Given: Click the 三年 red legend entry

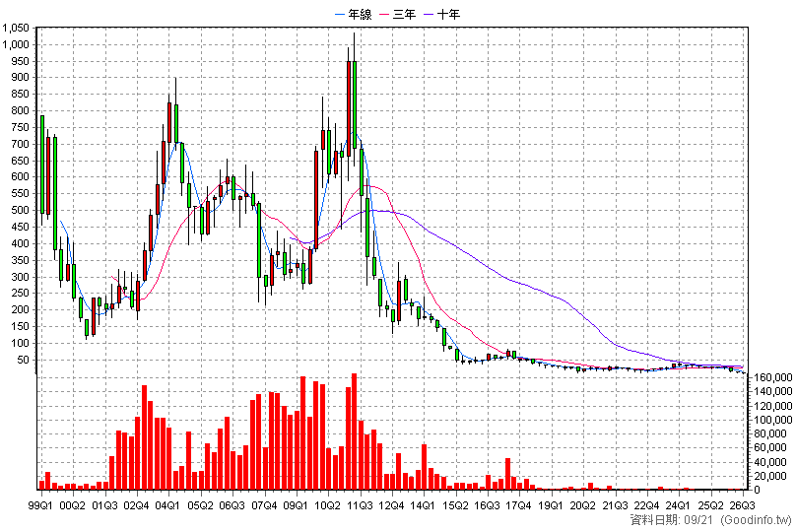Looking at the screenshot, I should point(398,14).
